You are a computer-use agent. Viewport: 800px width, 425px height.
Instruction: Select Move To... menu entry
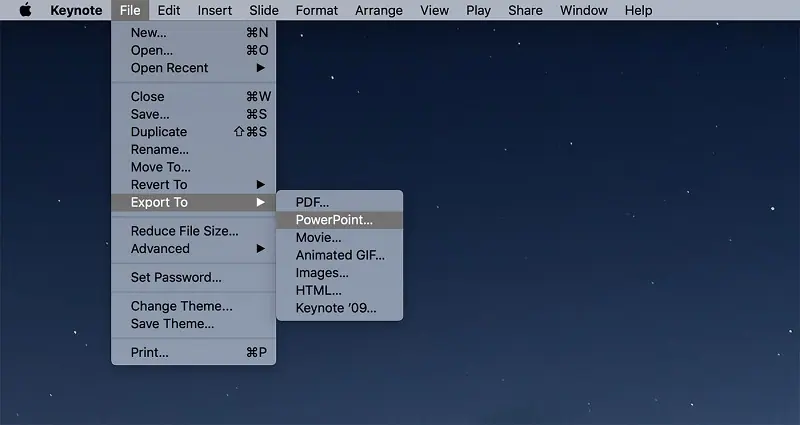coord(193,167)
